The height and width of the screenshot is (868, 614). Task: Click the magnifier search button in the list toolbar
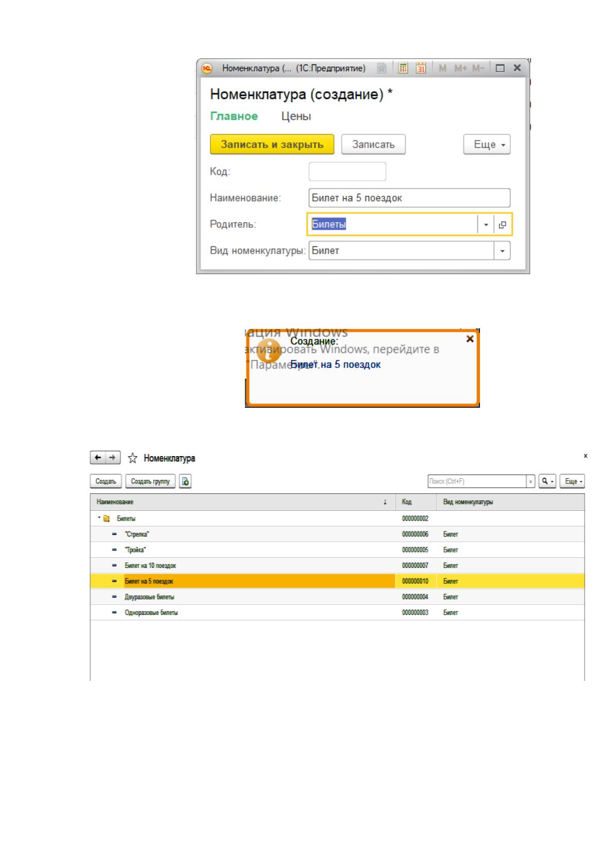(x=547, y=481)
